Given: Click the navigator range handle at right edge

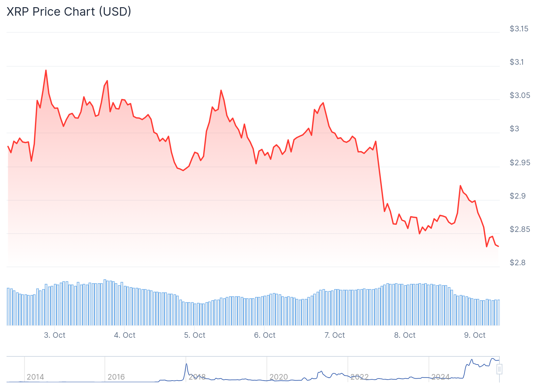Looking at the screenshot, I should (x=499, y=369).
